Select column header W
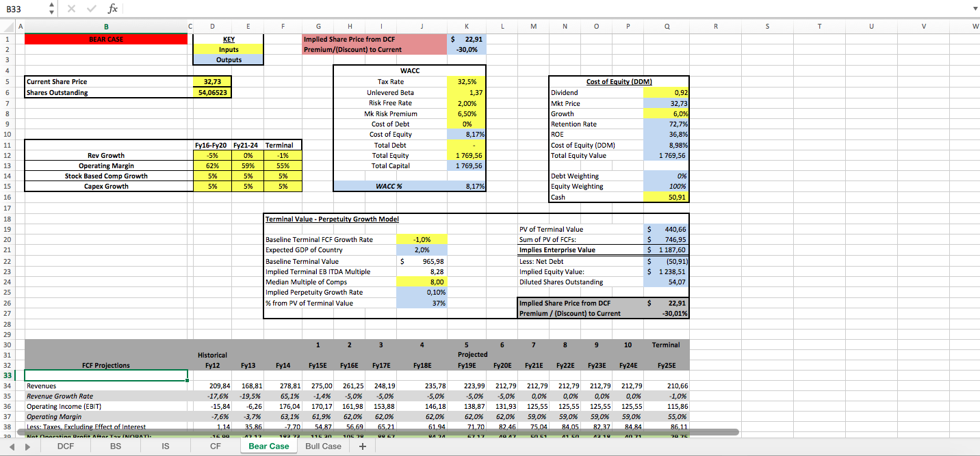980x456 pixels. (x=974, y=26)
